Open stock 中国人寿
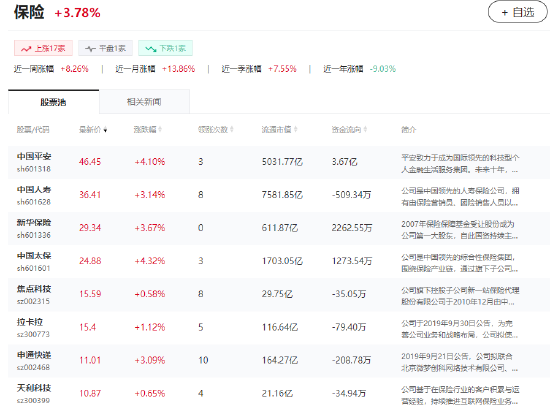This screenshot has height=410, width=550. (34, 190)
